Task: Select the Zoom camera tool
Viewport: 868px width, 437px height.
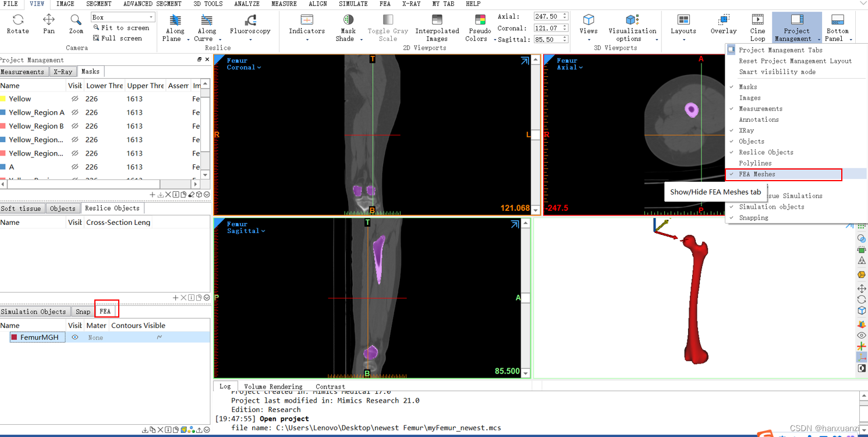Action: click(76, 25)
